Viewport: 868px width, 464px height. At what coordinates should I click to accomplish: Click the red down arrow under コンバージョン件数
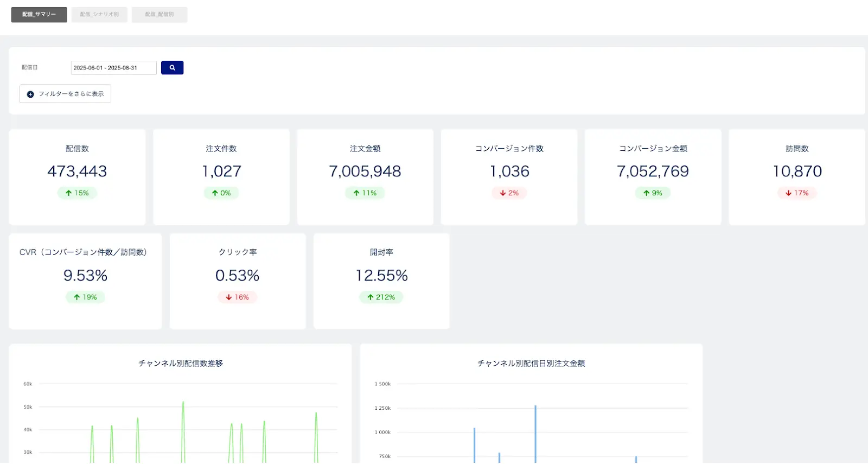click(x=503, y=193)
